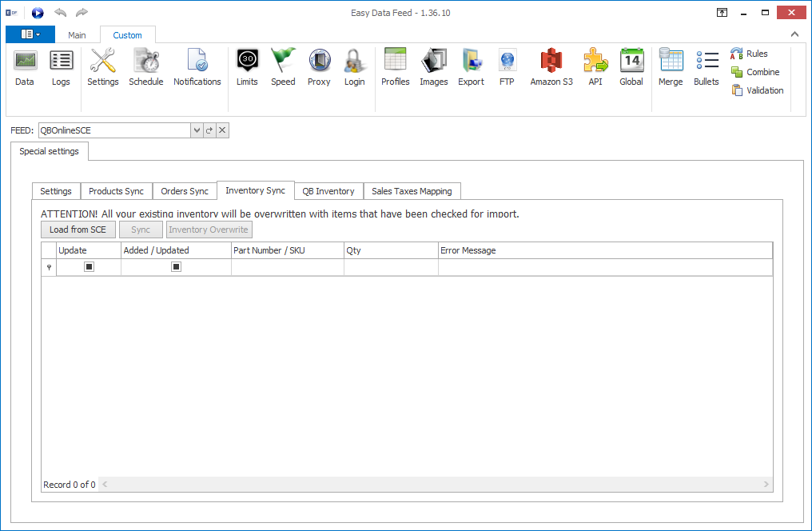Select the Custom ribbon tab
The width and height of the screenshot is (812, 531).
[x=127, y=35]
